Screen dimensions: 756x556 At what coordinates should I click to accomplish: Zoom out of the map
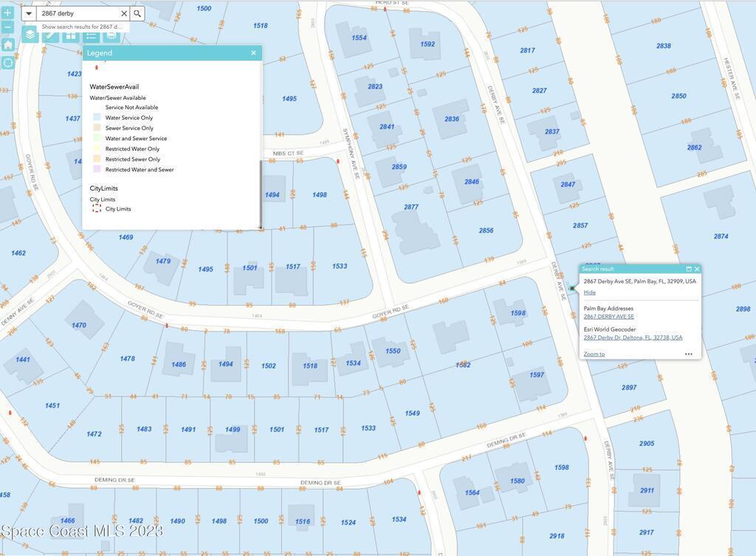tap(8, 27)
